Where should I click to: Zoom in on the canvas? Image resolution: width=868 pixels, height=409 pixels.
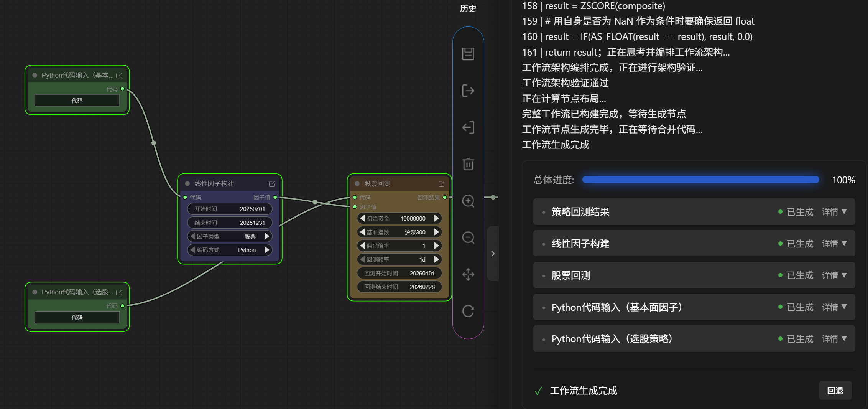(x=468, y=201)
